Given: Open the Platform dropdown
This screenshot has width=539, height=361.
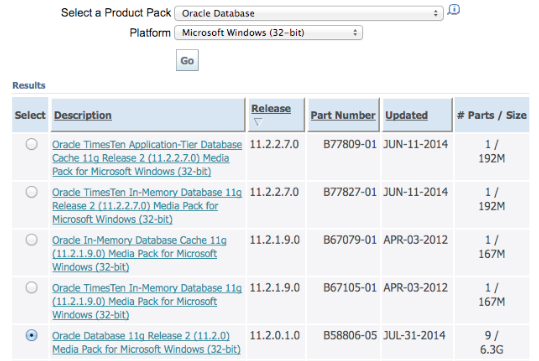Looking at the screenshot, I should [268, 33].
